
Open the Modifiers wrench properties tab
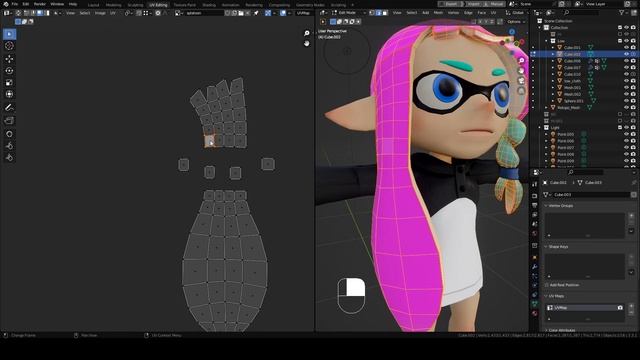[x=535, y=267]
